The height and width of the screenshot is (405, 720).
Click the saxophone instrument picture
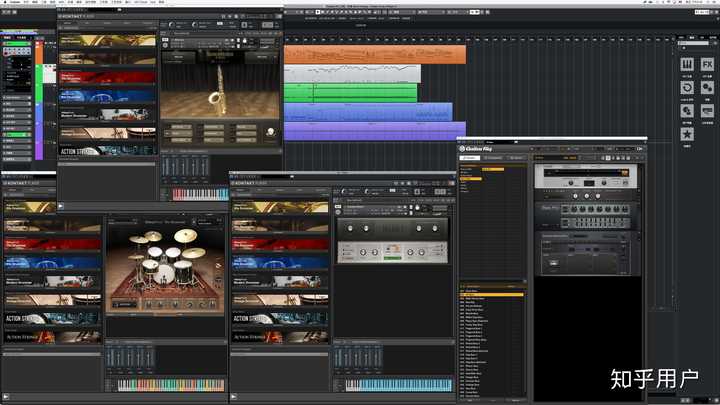point(219,91)
